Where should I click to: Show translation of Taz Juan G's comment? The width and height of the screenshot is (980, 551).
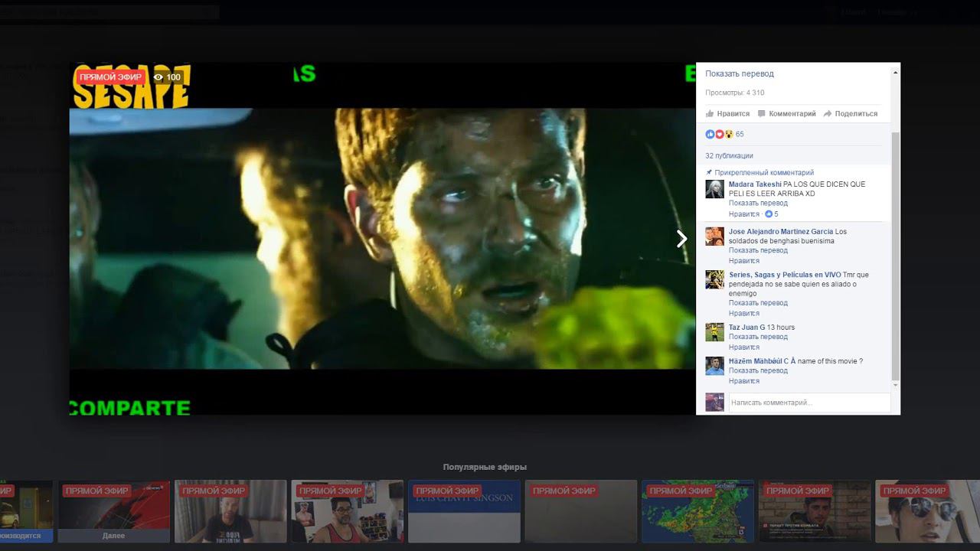(758, 337)
